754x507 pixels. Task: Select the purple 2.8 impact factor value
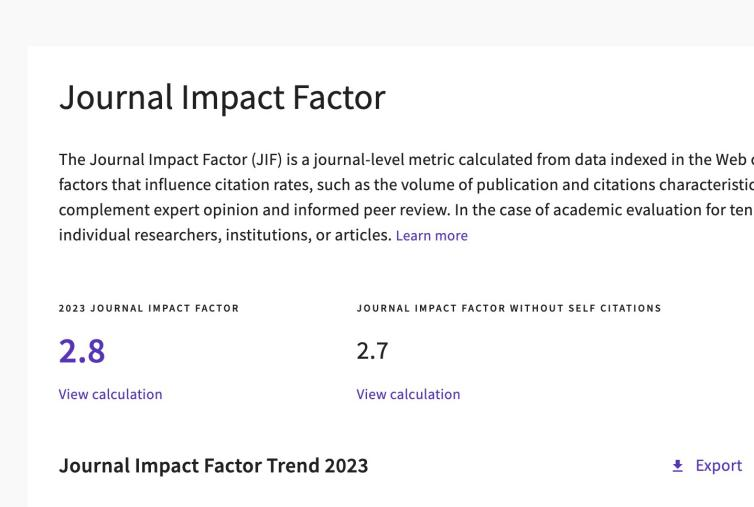point(82,351)
